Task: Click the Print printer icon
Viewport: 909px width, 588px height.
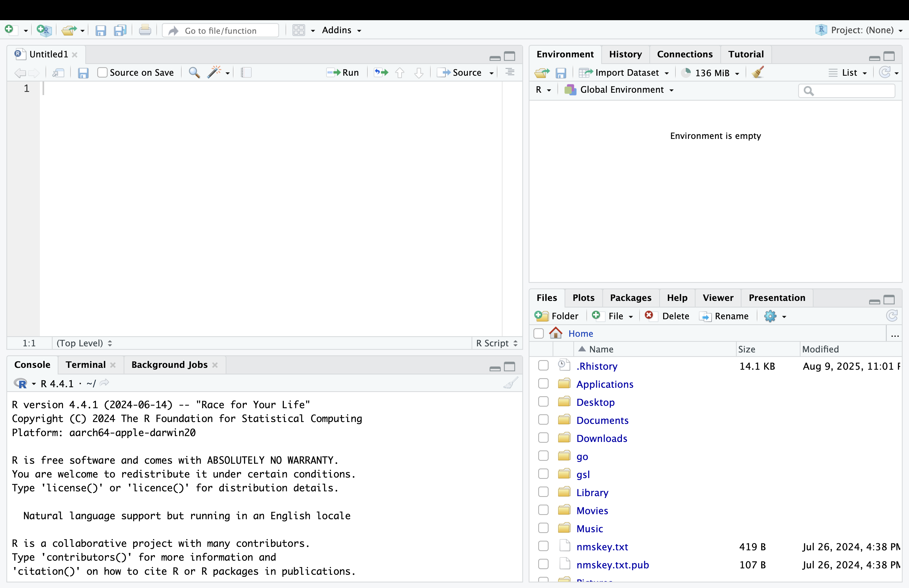Action: coord(145,30)
